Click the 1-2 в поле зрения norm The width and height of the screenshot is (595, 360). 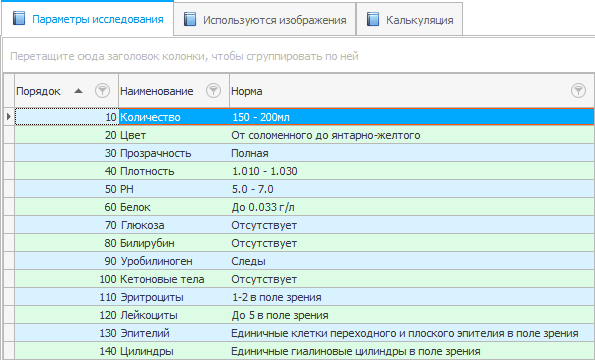pos(277,297)
